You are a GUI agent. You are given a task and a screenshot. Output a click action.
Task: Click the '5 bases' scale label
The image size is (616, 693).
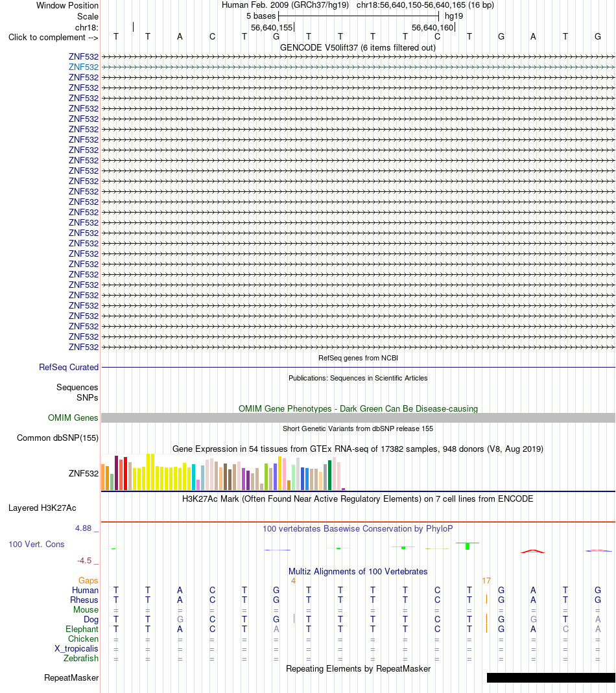click(x=261, y=16)
